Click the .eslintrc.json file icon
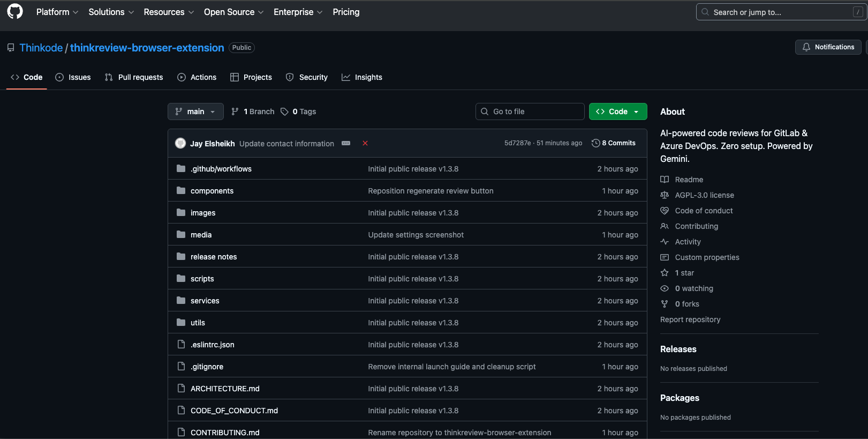The height and width of the screenshot is (439, 868). tap(181, 344)
